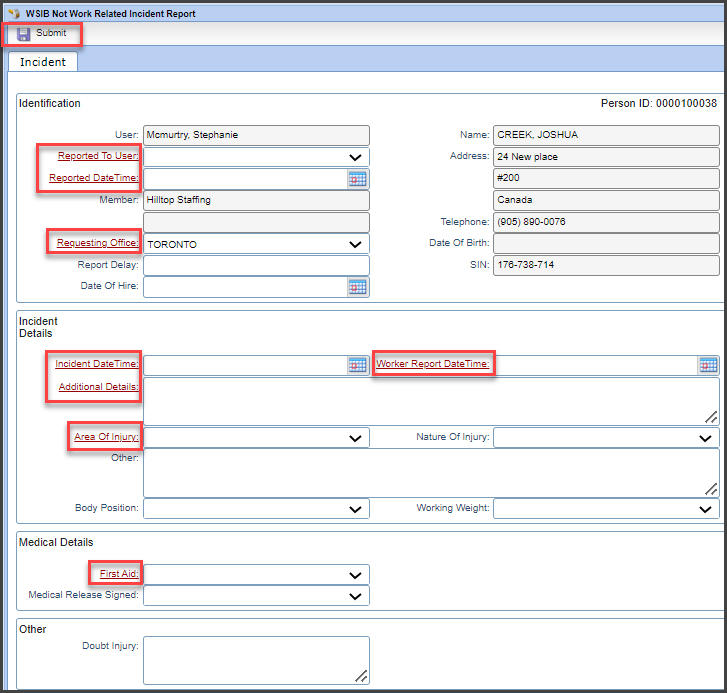
Task: Click the window title 'WSIB Not Work Related Incident Report'
Action: 110,14
